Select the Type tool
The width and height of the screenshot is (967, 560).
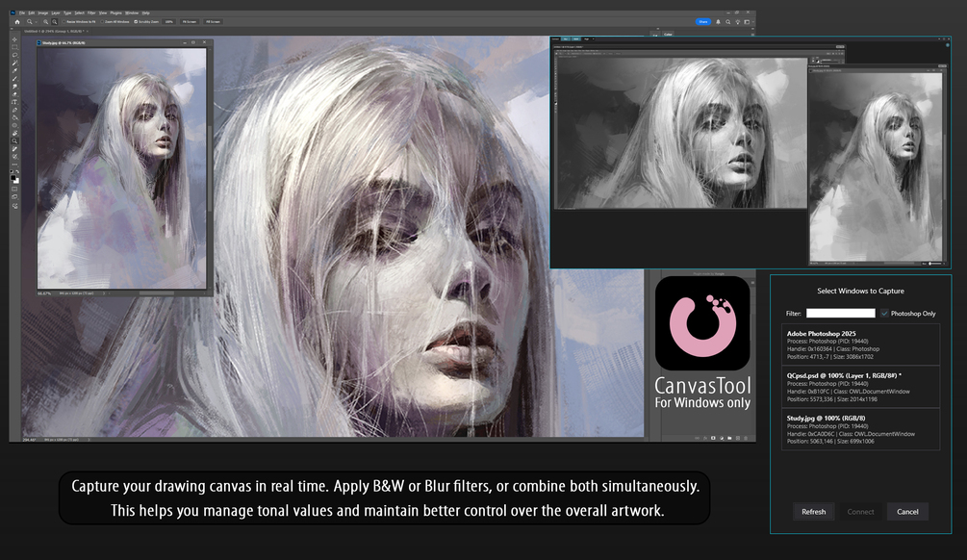14,102
